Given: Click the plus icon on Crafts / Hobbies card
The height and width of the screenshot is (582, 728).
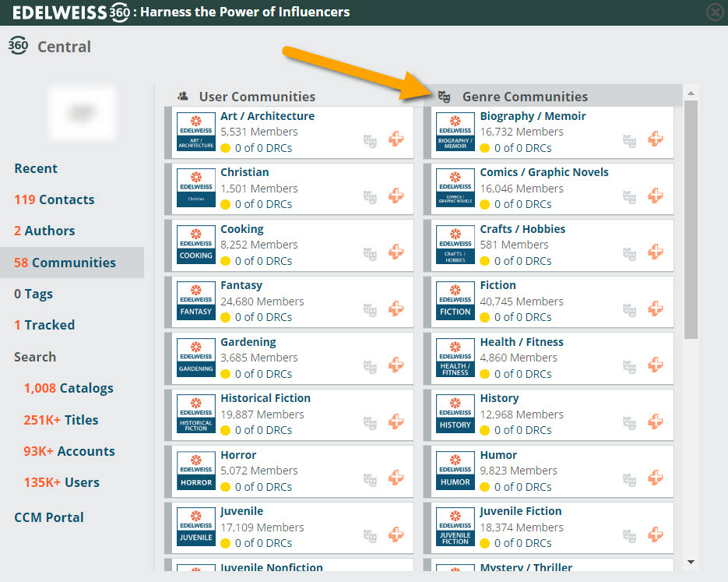Looking at the screenshot, I should point(656,252).
